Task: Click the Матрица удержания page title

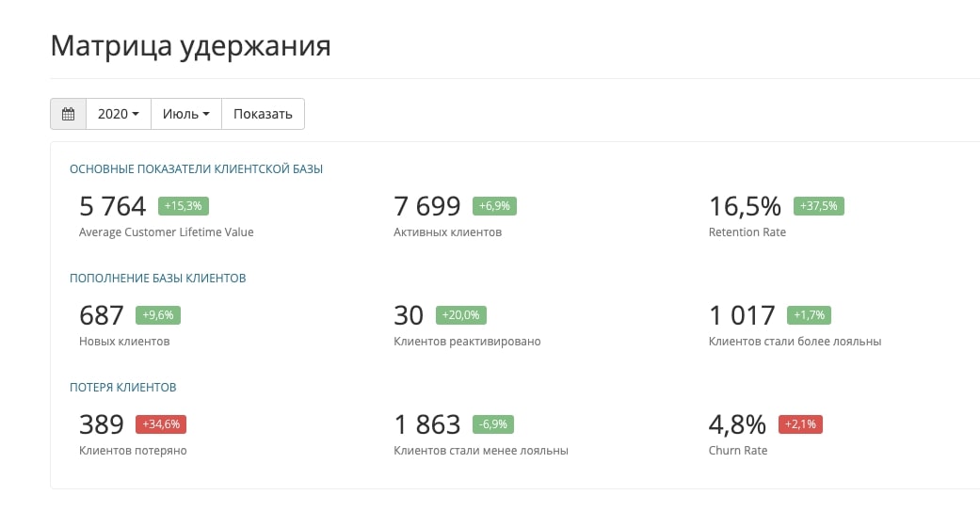Action: (190, 46)
